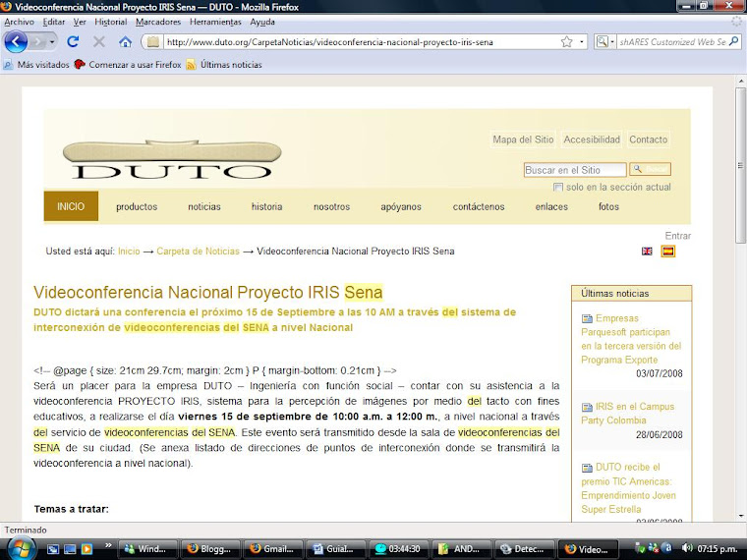
Task: Select the fotos navigation tab
Action: coord(608,206)
